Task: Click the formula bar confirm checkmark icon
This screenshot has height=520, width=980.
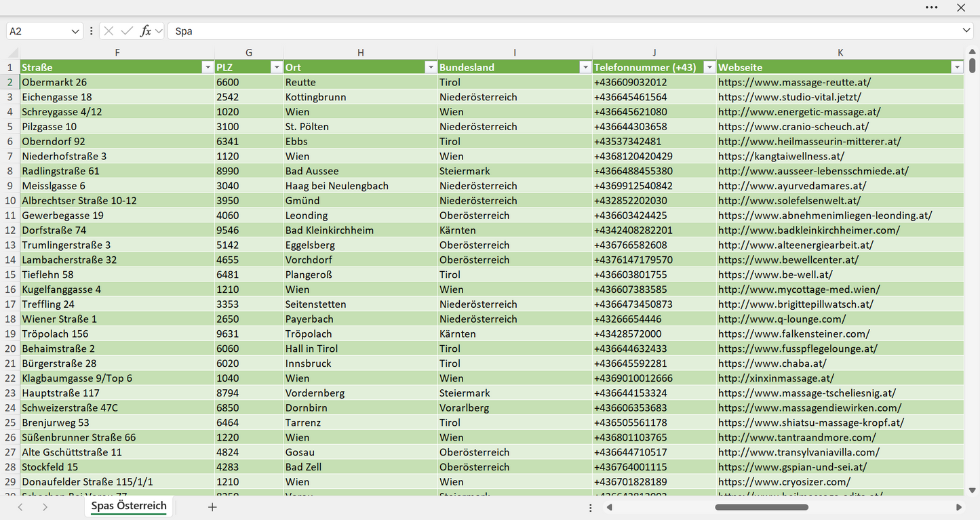Action: 127,31
